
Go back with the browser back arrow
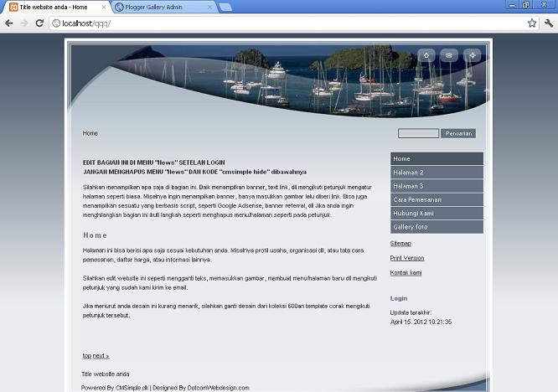(9, 23)
